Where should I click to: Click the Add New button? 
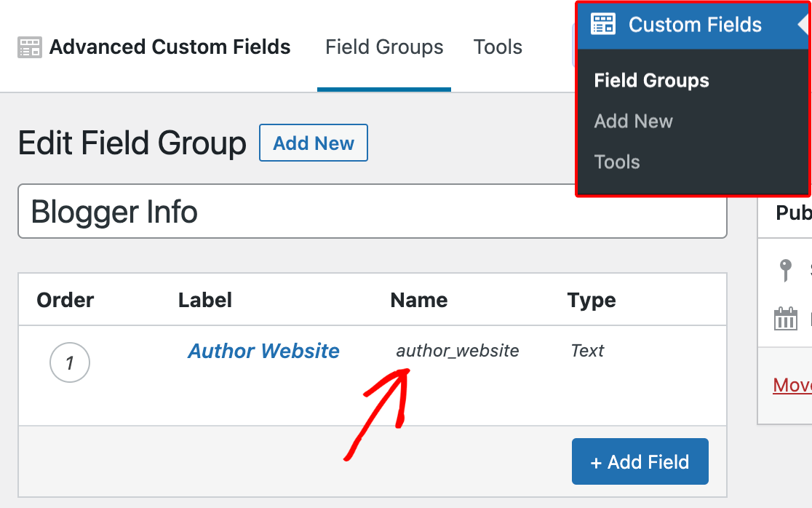314,143
